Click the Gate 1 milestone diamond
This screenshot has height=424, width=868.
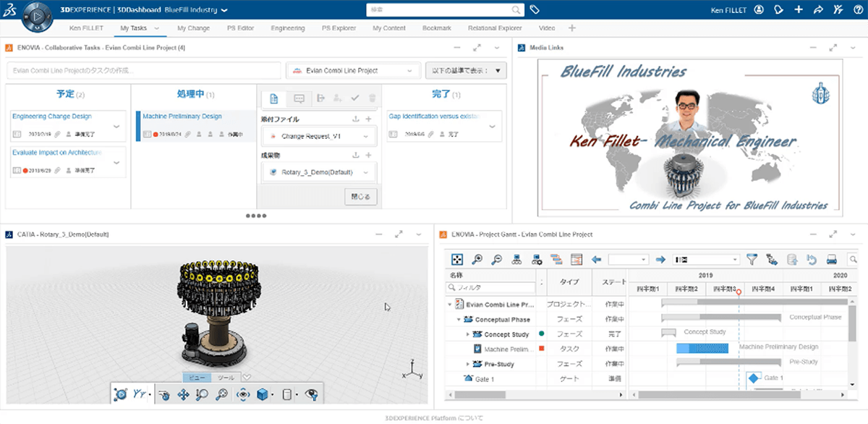tap(753, 378)
